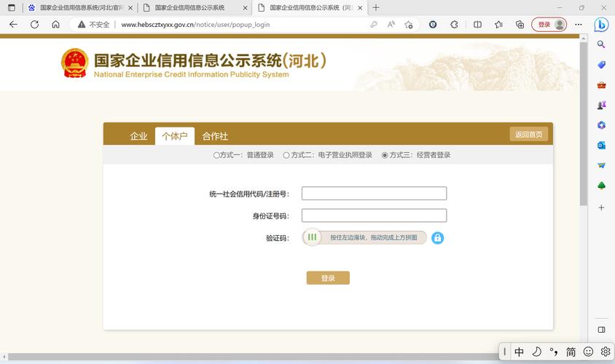Open the collections icon in toolbar

click(520, 25)
